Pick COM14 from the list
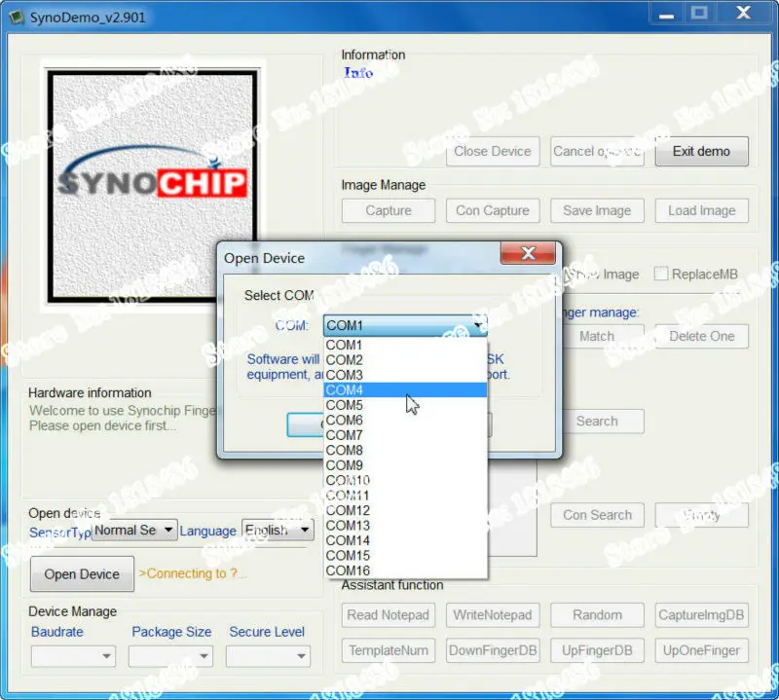This screenshot has height=700, width=779. pos(405,540)
